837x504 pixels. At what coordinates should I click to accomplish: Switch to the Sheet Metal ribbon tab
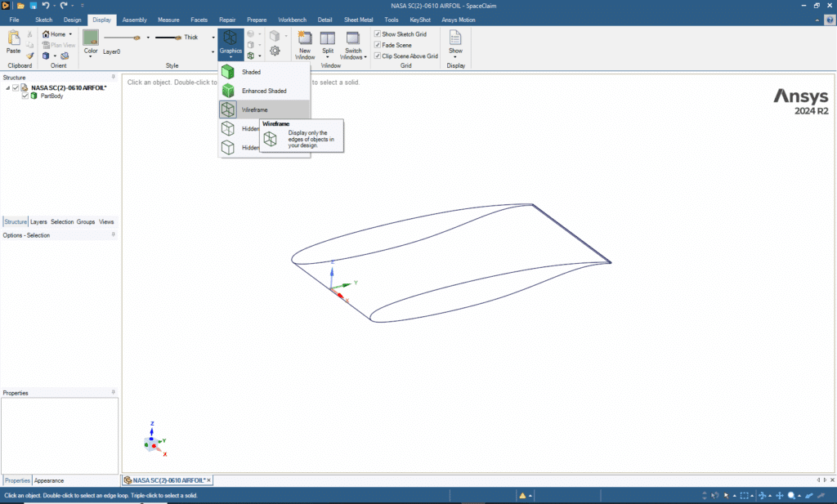(x=358, y=20)
